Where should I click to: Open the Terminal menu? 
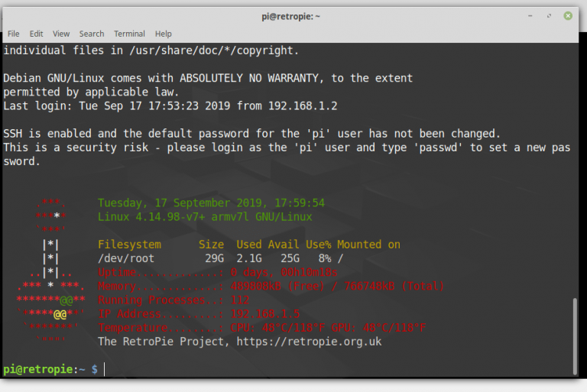click(129, 34)
